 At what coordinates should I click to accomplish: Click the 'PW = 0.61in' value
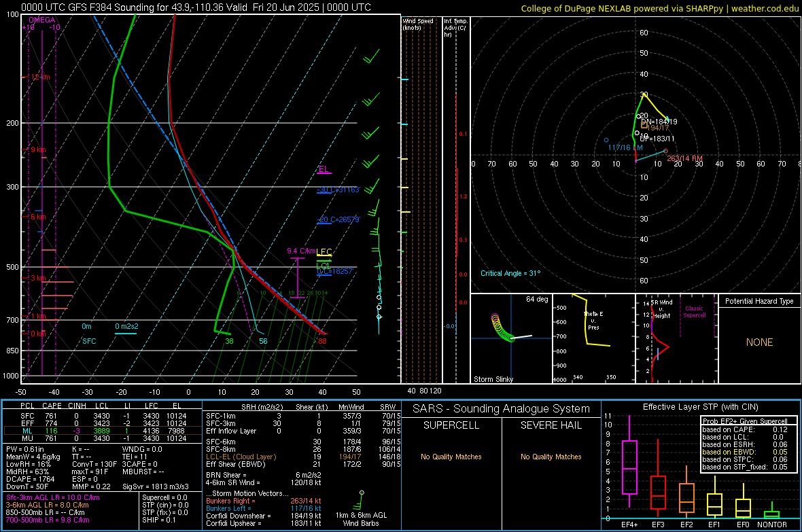tap(24, 449)
